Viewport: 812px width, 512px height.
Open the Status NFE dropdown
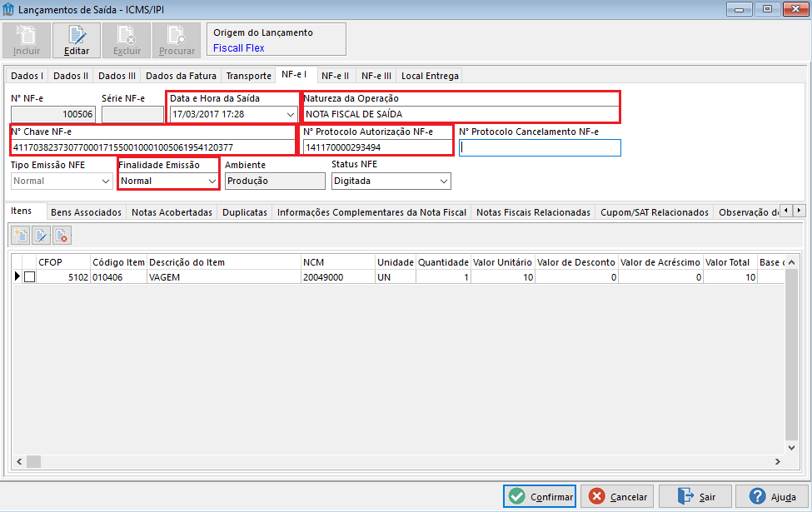point(444,181)
